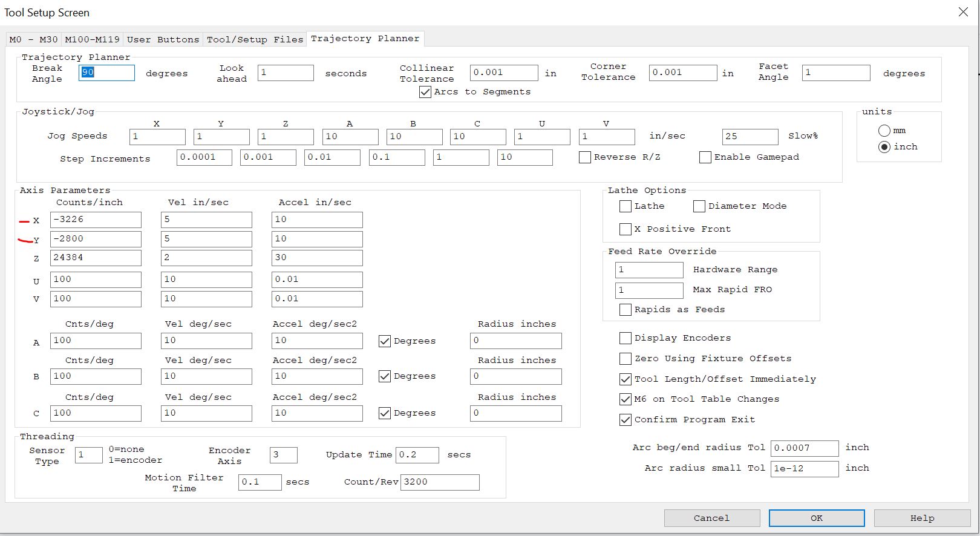The width and height of the screenshot is (980, 536).
Task: Open Help for this dialog
Action: pyautogui.click(x=922, y=518)
